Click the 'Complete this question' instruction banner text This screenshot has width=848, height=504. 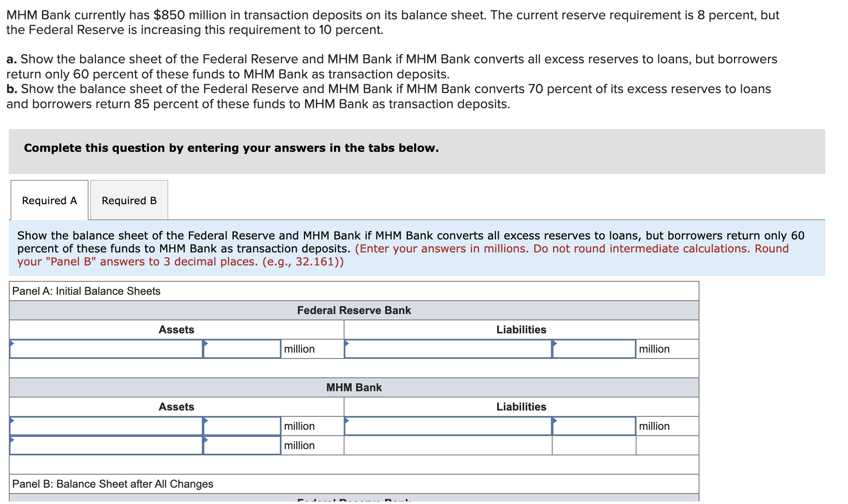(x=231, y=148)
